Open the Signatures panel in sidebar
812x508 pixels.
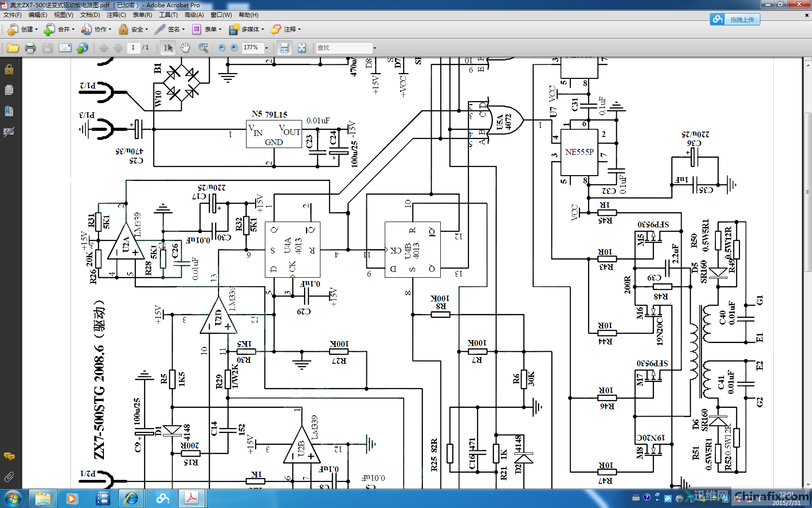[9, 132]
